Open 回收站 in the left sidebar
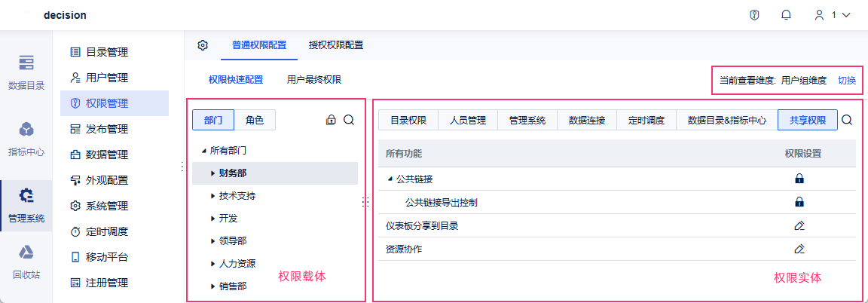Screen dimensions: 868x303 26,262
